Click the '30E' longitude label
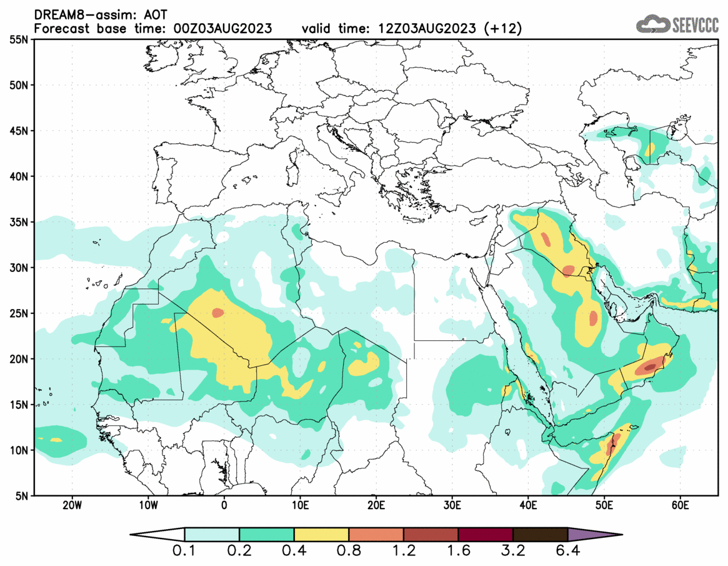 [x=452, y=505]
